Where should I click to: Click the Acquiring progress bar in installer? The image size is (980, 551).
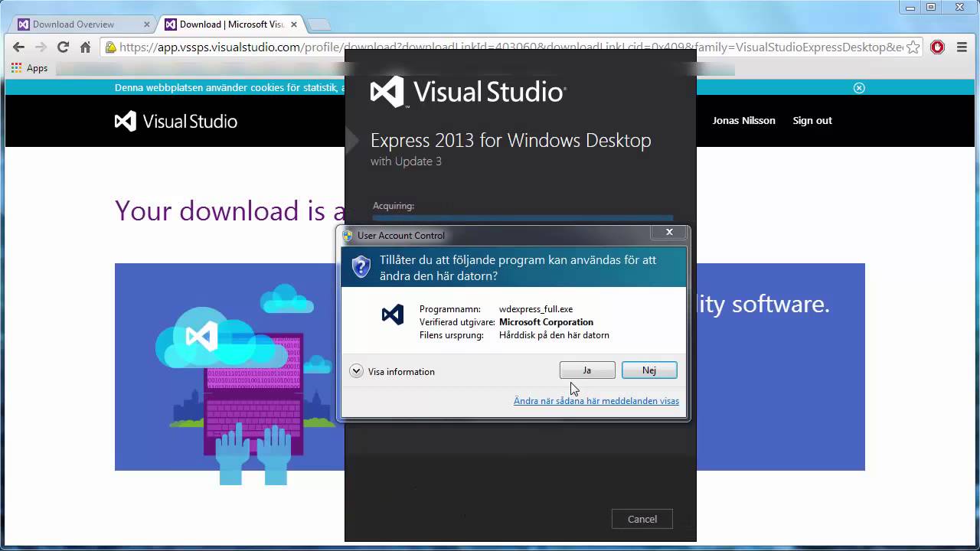click(x=523, y=219)
